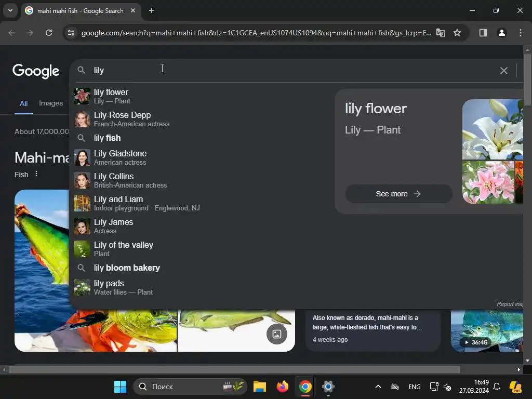Open the three-dot options next to Fish

coord(36,174)
